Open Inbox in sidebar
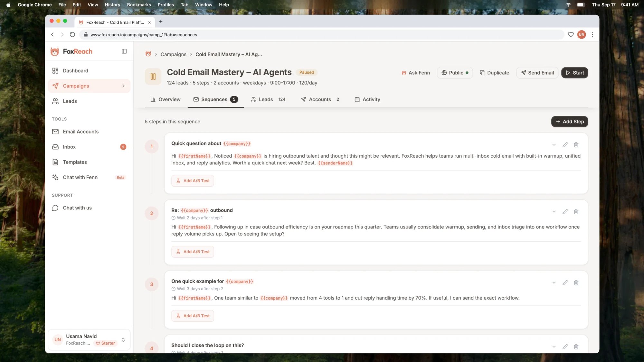This screenshot has height=362, width=644. pyautogui.click(x=89, y=147)
